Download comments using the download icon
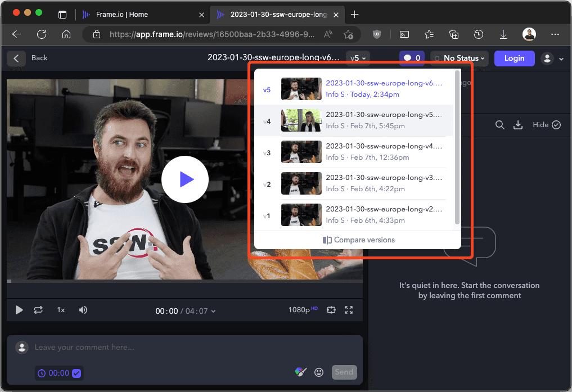Screen dimensions: 572x392 pyautogui.click(x=517, y=125)
